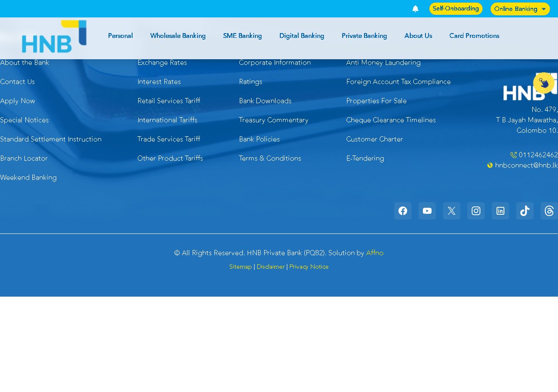Open Terms & Conditions link
This screenshot has height=392, width=558.
tap(270, 159)
